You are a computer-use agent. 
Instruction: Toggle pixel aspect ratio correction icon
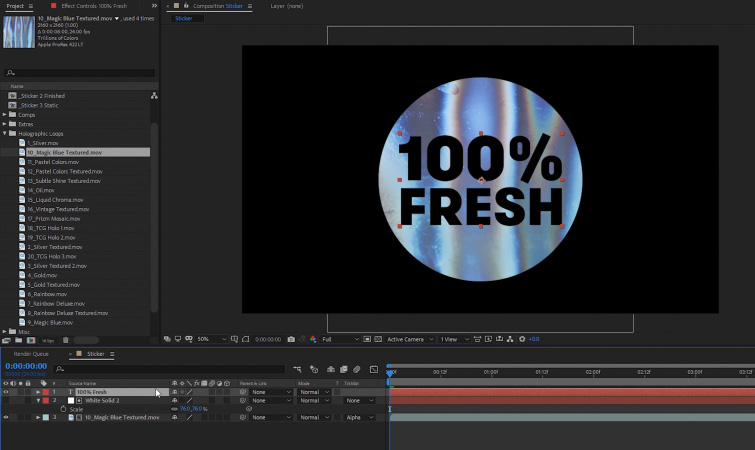[x=477, y=339]
